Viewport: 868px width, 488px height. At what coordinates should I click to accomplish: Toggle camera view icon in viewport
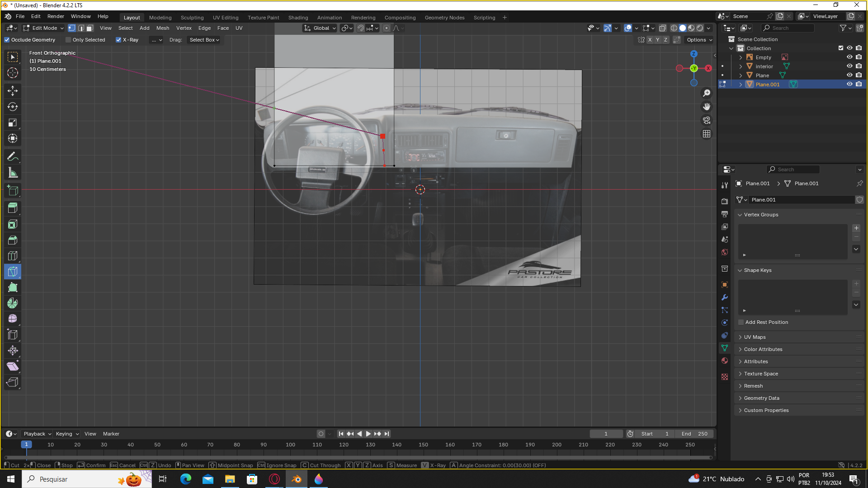click(x=707, y=120)
